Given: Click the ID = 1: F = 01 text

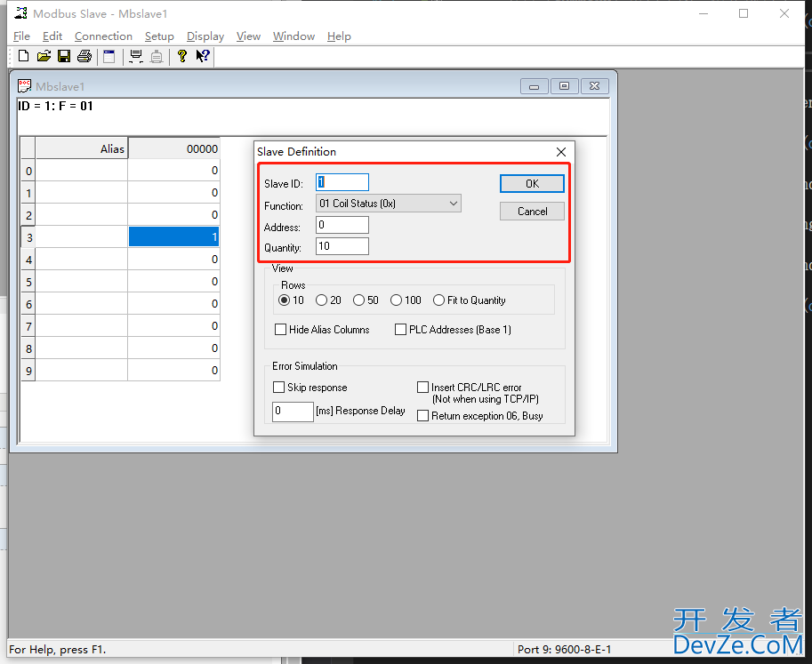Looking at the screenshot, I should coord(55,106).
